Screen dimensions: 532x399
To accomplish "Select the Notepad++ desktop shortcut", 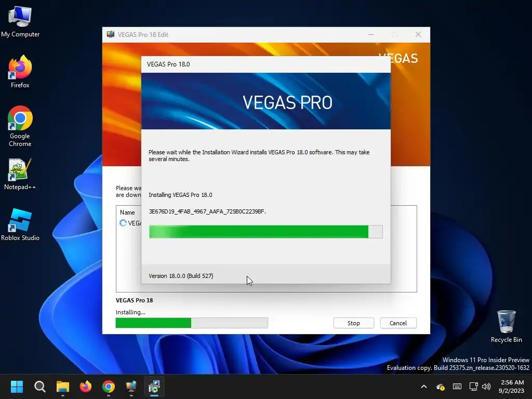I will pos(20,175).
